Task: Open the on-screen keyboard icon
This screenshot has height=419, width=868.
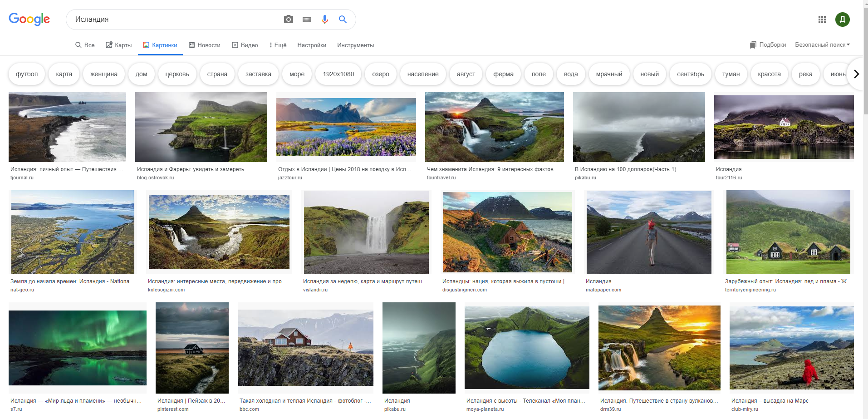Action: 307,20
